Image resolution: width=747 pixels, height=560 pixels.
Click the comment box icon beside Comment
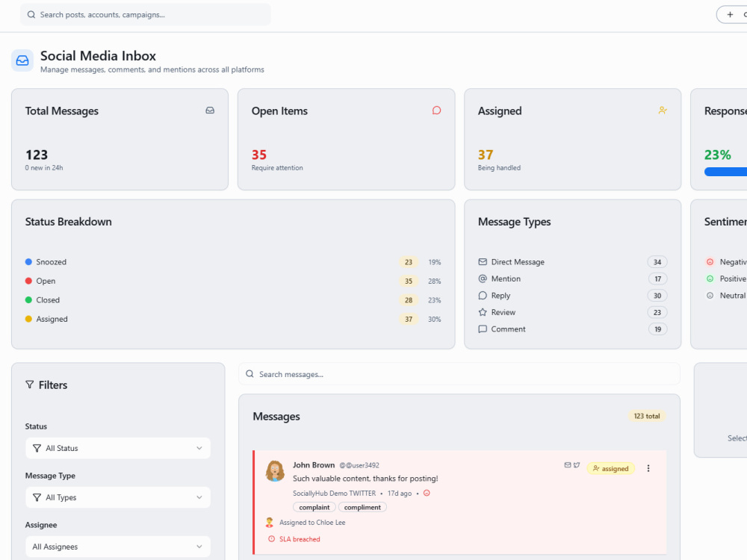coord(483,329)
